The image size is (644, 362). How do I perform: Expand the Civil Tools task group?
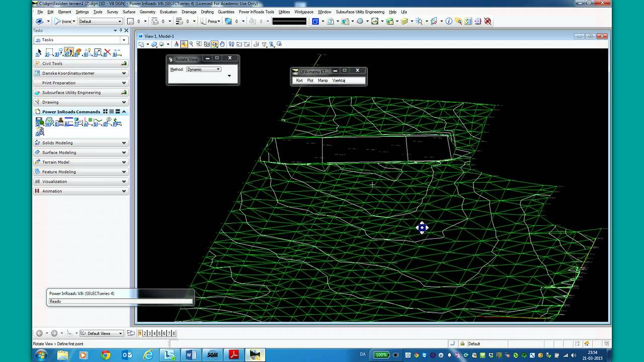pyautogui.click(x=80, y=64)
